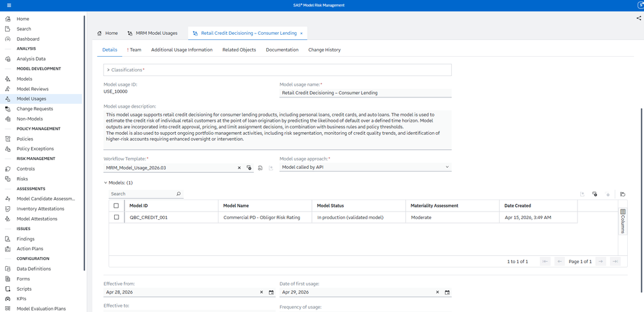The image size is (644, 312).
Task: Open Scripts in the sidebar
Action: 24,289
